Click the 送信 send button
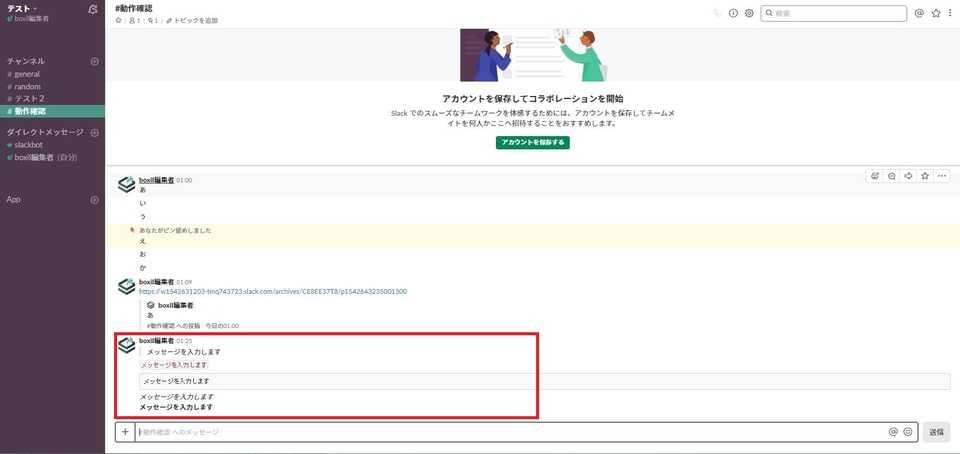960x454 pixels. click(x=937, y=432)
